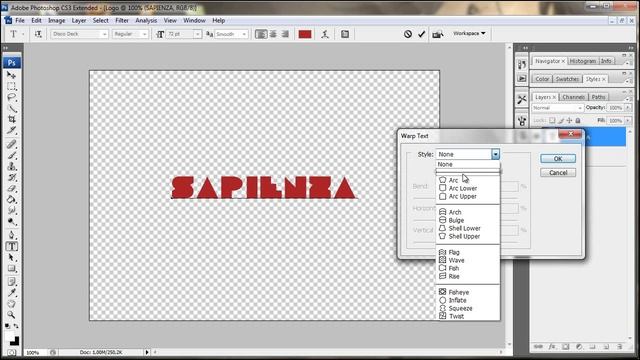Select the Hand tool
Image resolution: width=640 pixels, height=360 pixels.
[x=11, y=304]
